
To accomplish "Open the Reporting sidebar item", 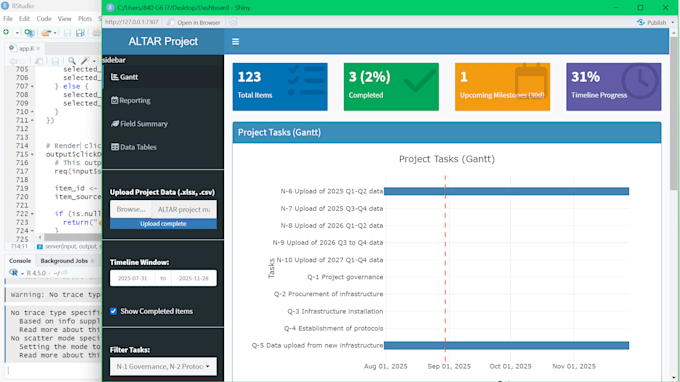I will [163, 100].
